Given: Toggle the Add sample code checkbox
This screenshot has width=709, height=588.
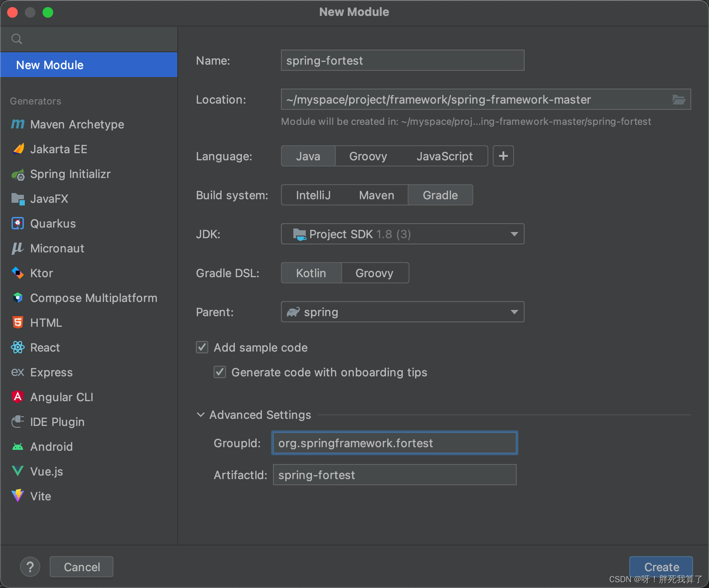Looking at the screenshot, I should [x=202, y=347].
